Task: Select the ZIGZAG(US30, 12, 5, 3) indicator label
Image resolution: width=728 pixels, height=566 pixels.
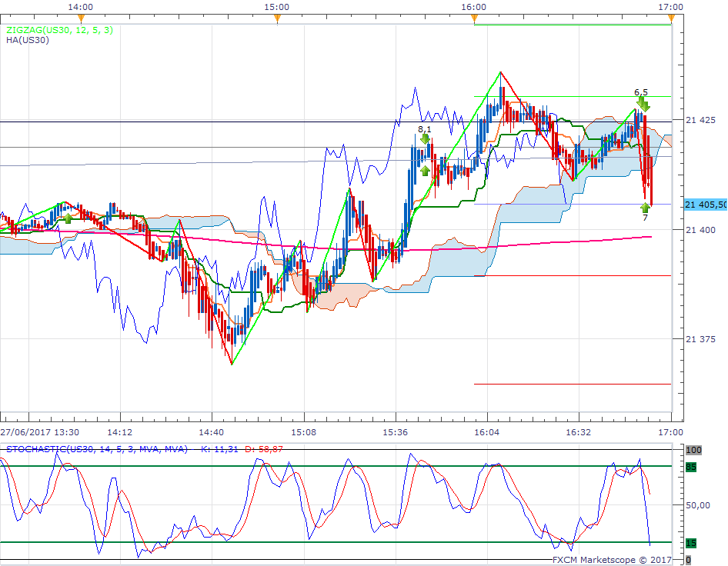Action: tap(59, 30)
